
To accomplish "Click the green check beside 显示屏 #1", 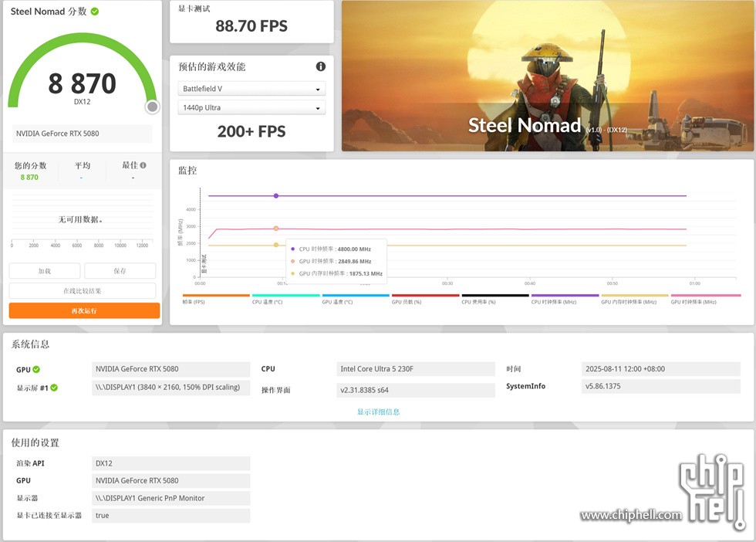I will [54, 388].
